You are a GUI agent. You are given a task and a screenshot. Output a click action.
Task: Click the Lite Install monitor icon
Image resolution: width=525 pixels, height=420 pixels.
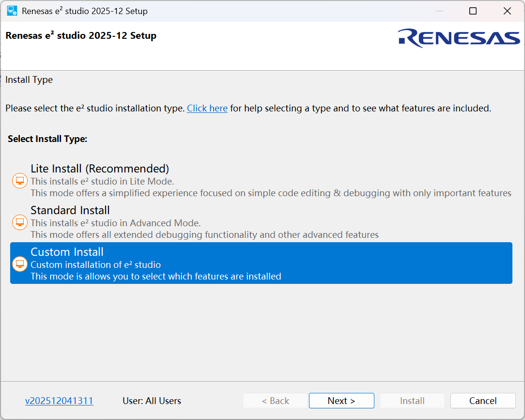[20, 181]
